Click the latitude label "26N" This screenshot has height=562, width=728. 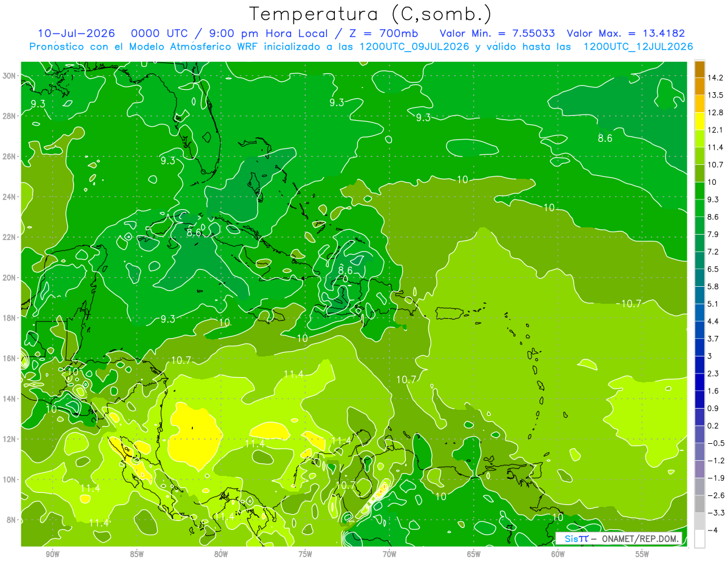click(8, 156)
